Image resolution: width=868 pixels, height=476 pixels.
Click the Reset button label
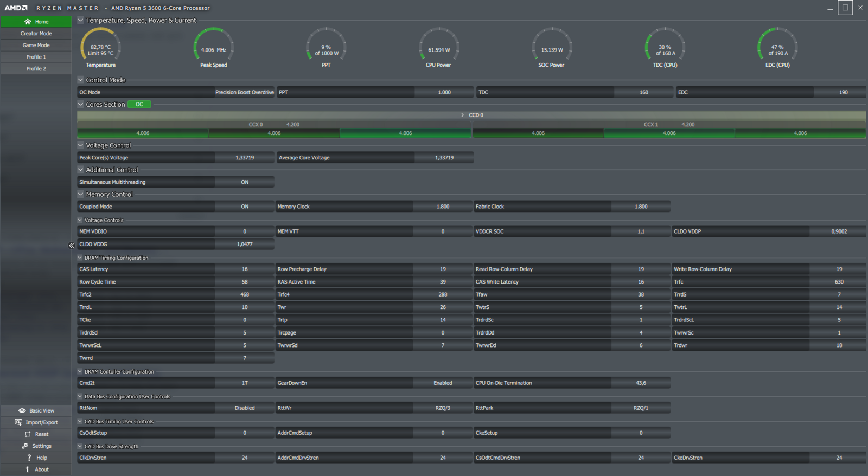point(42,434)
